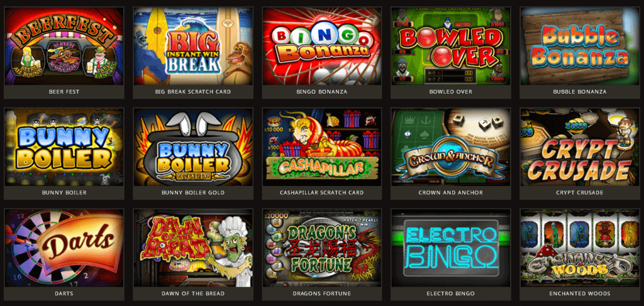Screen dimensions: 644x306
Task: Click the ENCHANTED WOODS title label
Action: click(x=580, y=293)
